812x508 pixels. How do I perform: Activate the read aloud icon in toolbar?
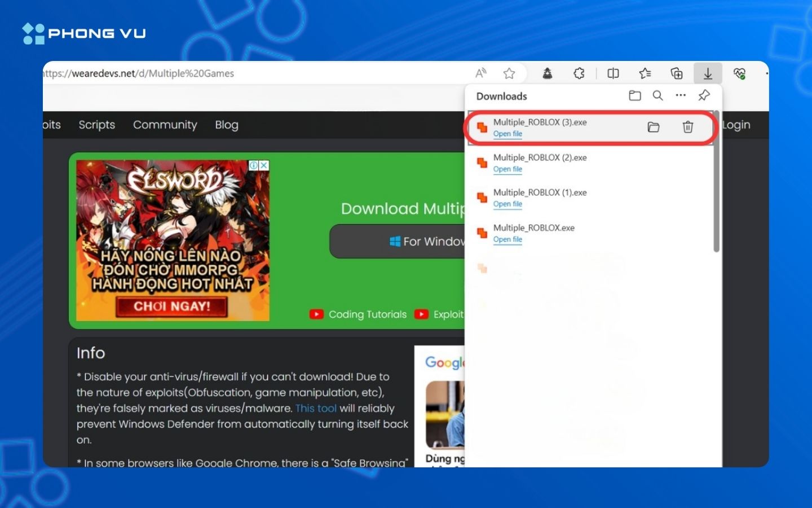click(x=480, y=73)
